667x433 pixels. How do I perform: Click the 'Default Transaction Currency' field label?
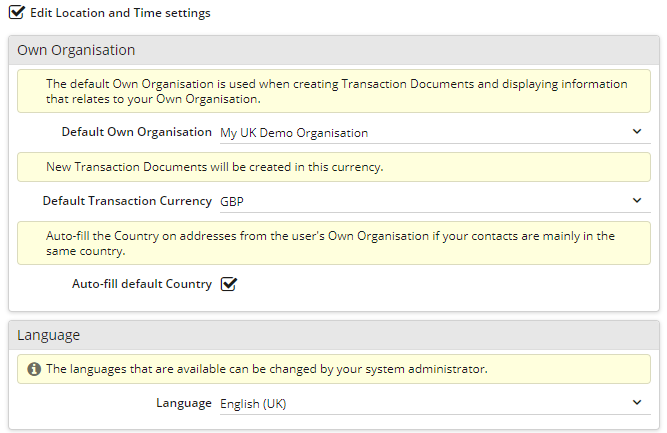[x=127, y=201]
